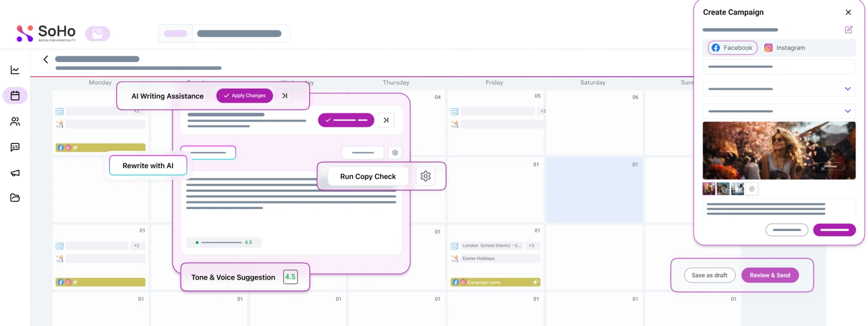This screenshot has width=868, height=326.
Task: Click calendar icon beside London School District
Action: click(x=455, y=246)
